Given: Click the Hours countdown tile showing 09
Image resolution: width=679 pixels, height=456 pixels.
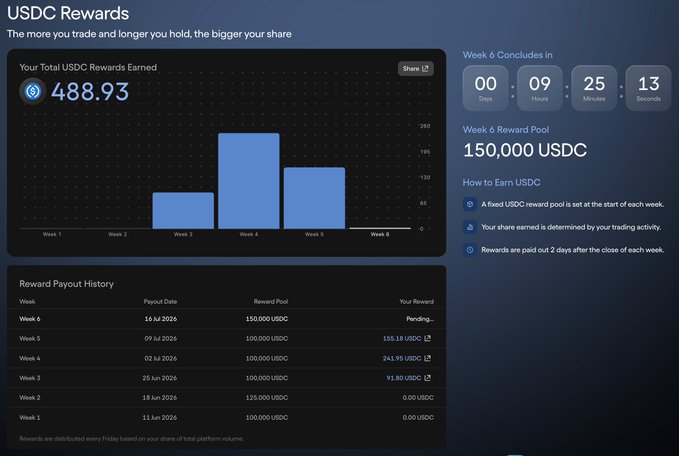Looking at the screenshot, I should point(540,88).
